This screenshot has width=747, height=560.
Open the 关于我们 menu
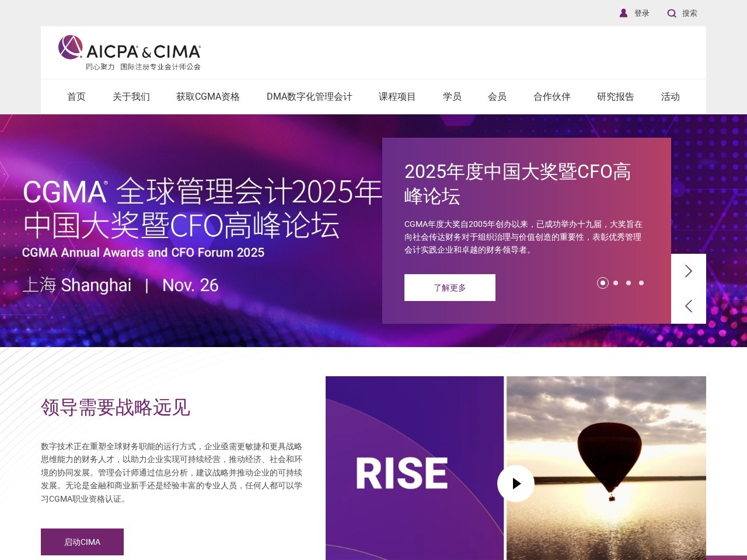131,97
